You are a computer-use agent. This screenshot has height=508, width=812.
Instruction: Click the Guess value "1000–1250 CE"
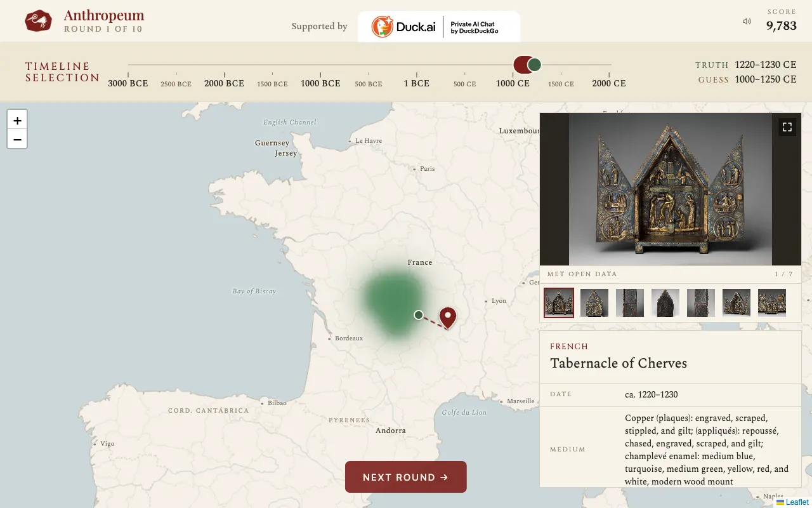tap(766, 79)
